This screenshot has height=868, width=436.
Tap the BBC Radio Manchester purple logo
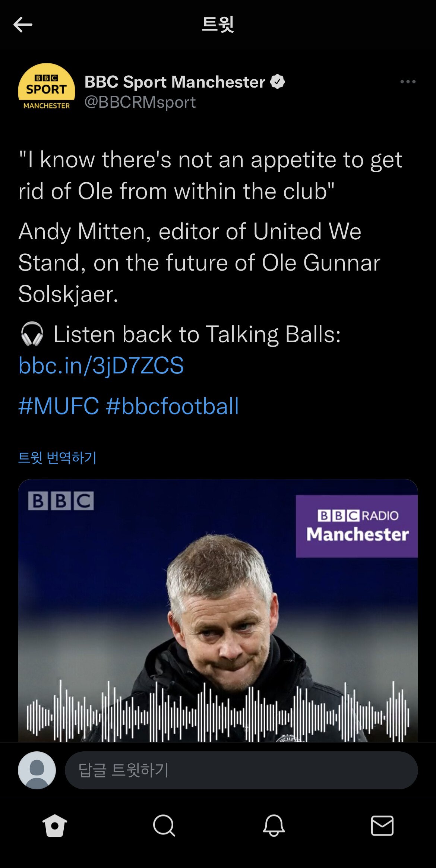(357, 526)
